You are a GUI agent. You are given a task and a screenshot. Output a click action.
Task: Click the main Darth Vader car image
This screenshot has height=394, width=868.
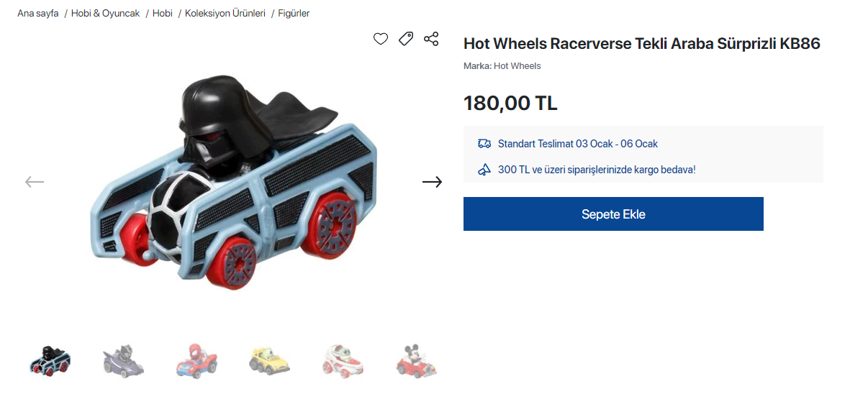(234, 182)
